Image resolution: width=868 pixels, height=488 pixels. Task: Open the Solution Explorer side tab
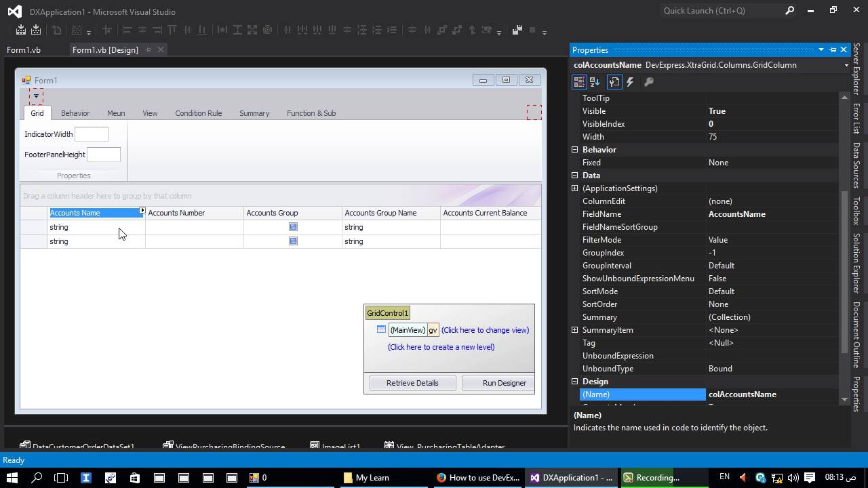pyautogui.click(x=856, y=264)
